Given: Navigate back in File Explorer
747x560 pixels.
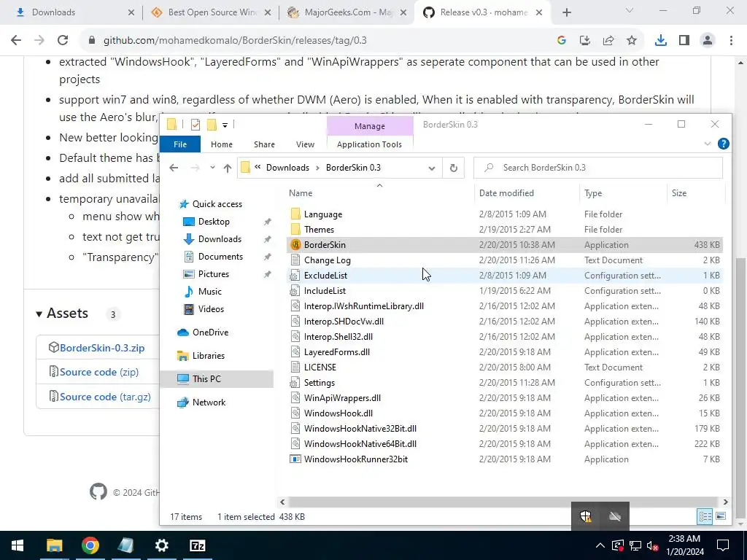Looking at the screenshot, I should point(174,168).
